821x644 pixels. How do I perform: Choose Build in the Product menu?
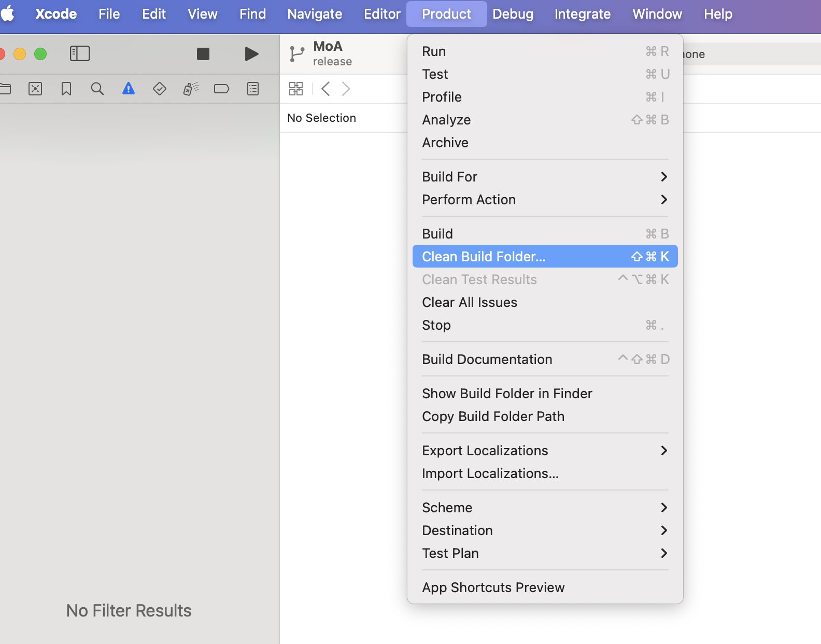point(545,234)
